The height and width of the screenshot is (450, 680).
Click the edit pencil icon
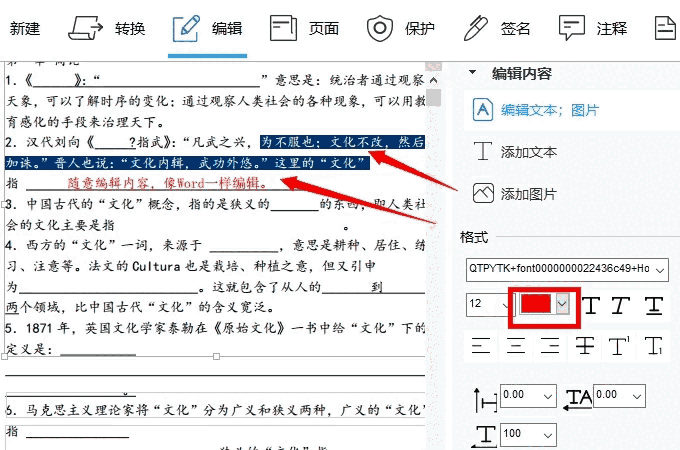tap(186, 29)
